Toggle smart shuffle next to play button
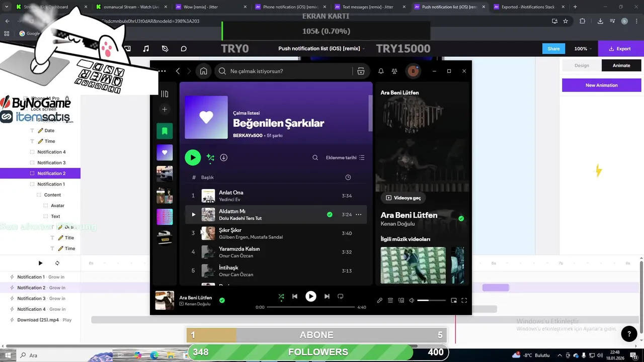This screenshot has width=644, height=362. coord(210,158)
